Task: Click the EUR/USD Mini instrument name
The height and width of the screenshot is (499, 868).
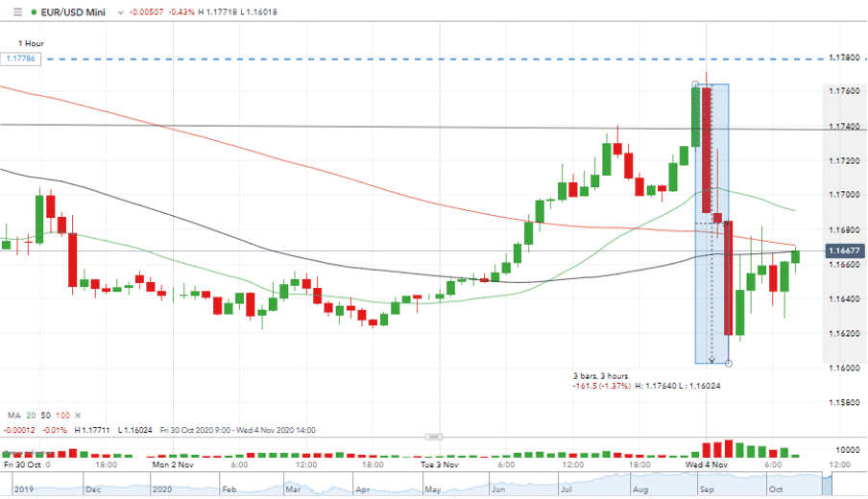Action: [x=73, y=12]
